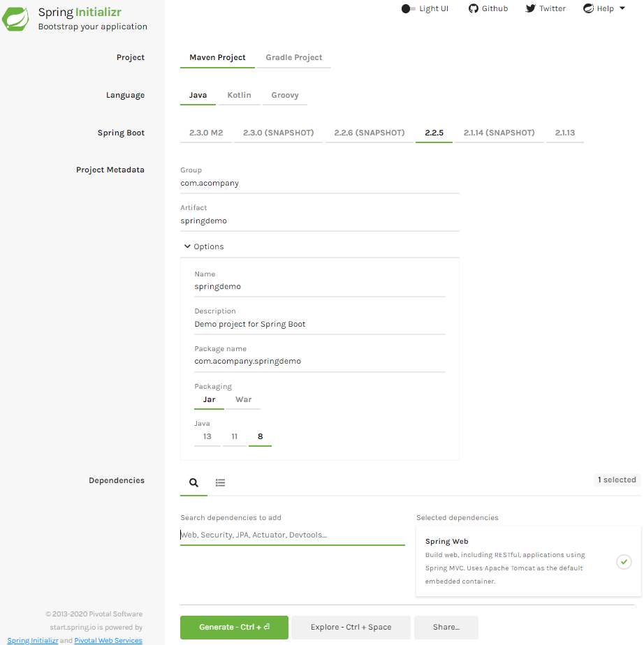Open the Help dropdown arrow

click(622, 8)
